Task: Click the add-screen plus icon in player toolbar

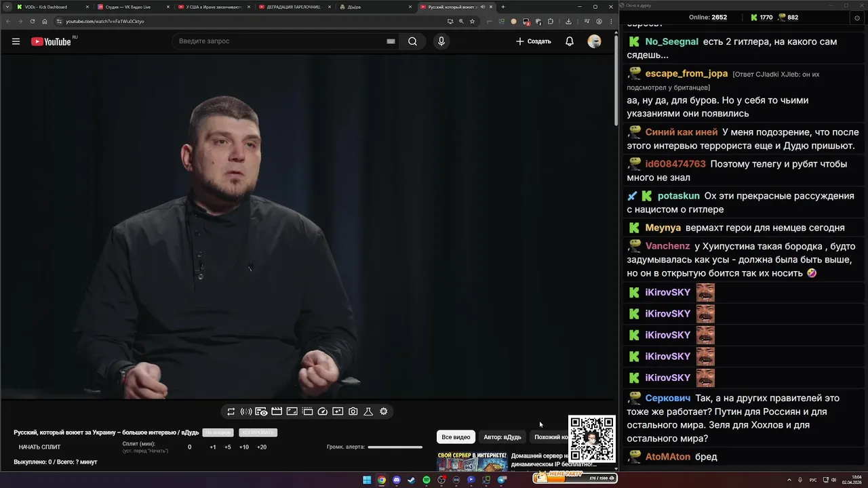Action: tap(338, 411)
